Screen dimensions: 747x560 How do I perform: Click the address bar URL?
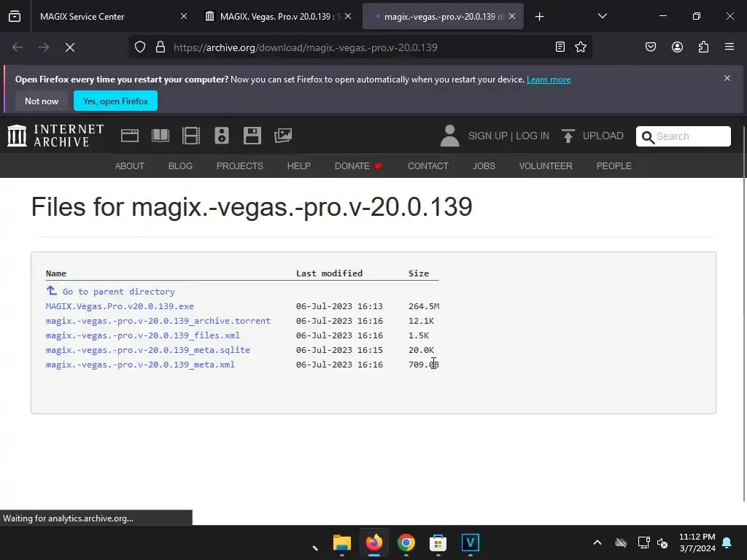coord(306,47)
